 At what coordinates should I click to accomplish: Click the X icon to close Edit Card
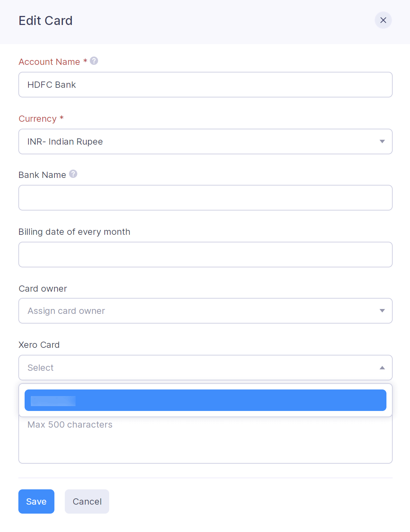coord(383,20)
